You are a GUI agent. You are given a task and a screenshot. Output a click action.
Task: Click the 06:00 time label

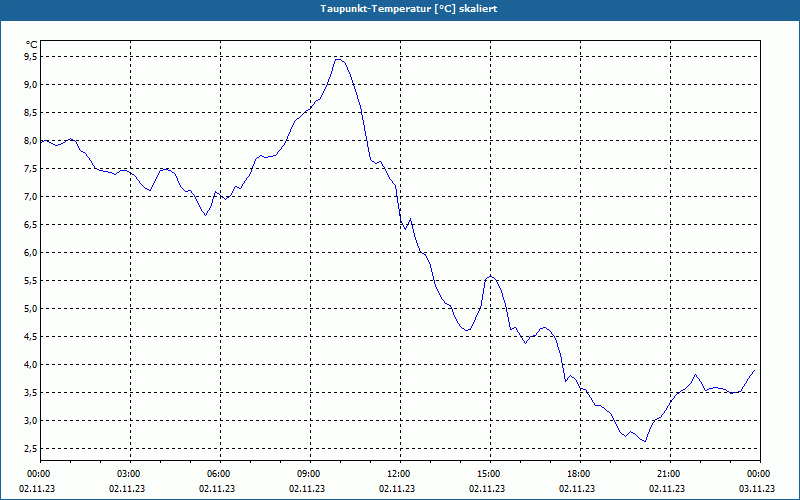tap(220, 474)
